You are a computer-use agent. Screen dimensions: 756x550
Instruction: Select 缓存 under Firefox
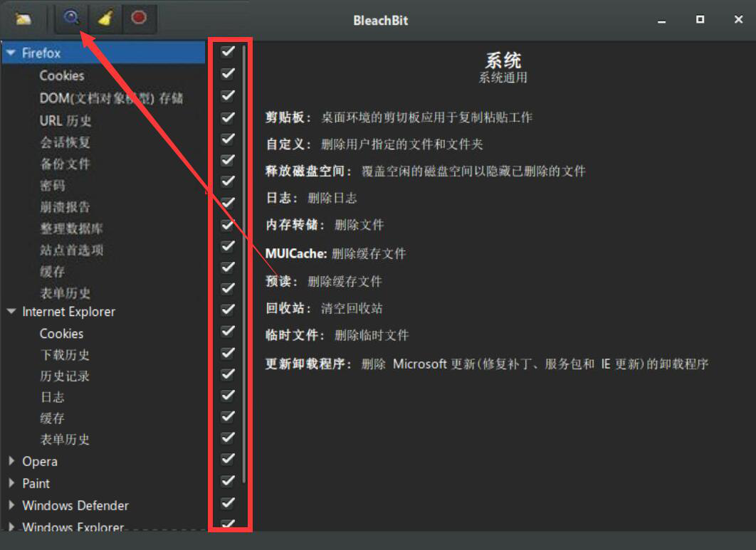(53, 271)
